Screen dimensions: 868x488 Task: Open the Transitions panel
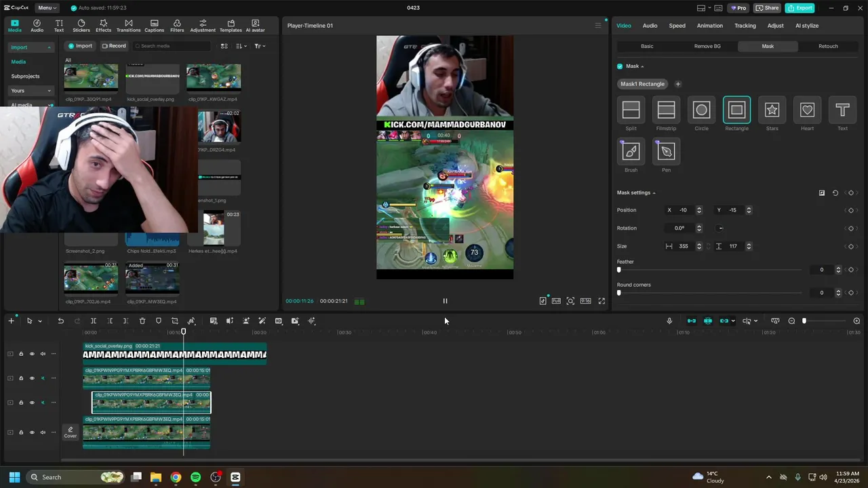click(x=128, y=26)
